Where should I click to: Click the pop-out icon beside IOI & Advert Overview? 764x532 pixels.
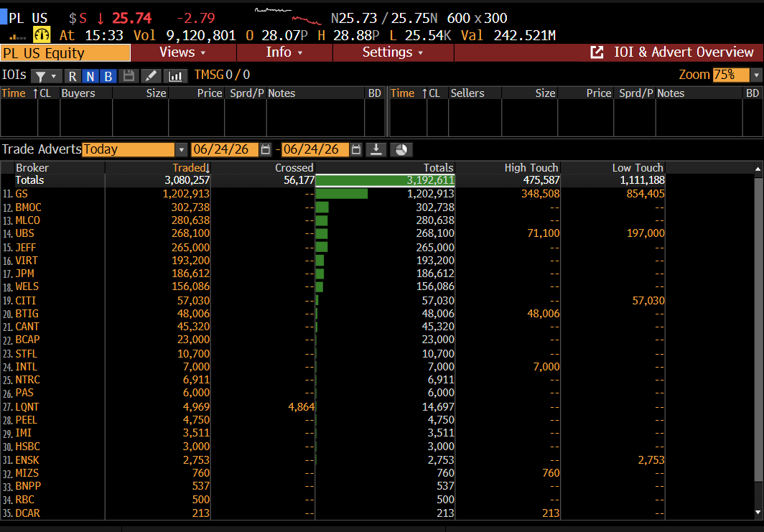click(597, 52)
